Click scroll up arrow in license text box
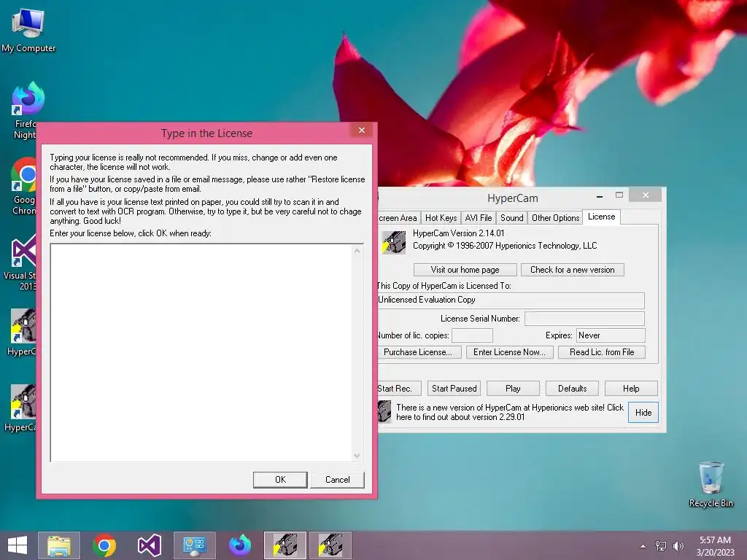This screenshot has height=560, width=747. point(357,251)
